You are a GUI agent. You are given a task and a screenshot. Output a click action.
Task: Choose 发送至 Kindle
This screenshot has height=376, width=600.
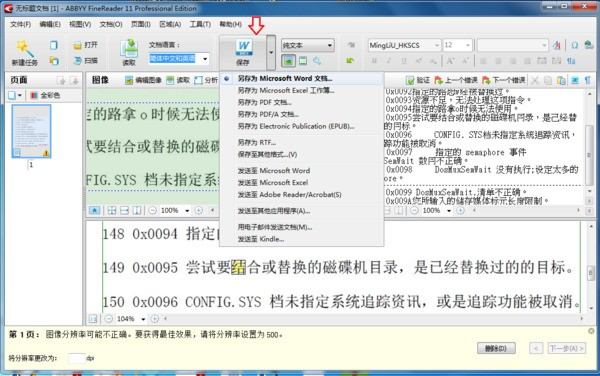coord(302,239)
